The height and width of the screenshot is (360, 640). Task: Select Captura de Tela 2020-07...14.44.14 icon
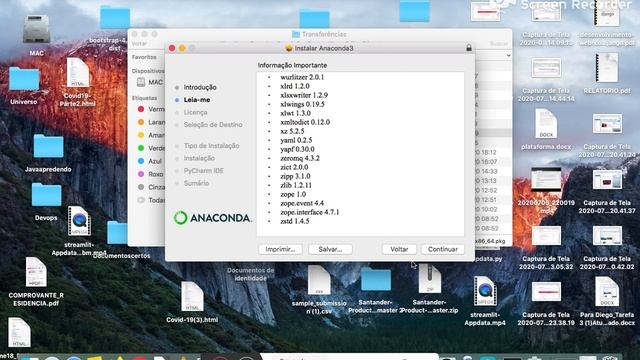546,68
